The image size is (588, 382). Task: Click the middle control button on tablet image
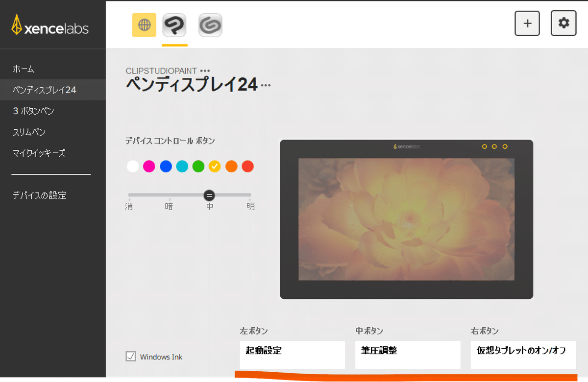[x=494, y=146]
